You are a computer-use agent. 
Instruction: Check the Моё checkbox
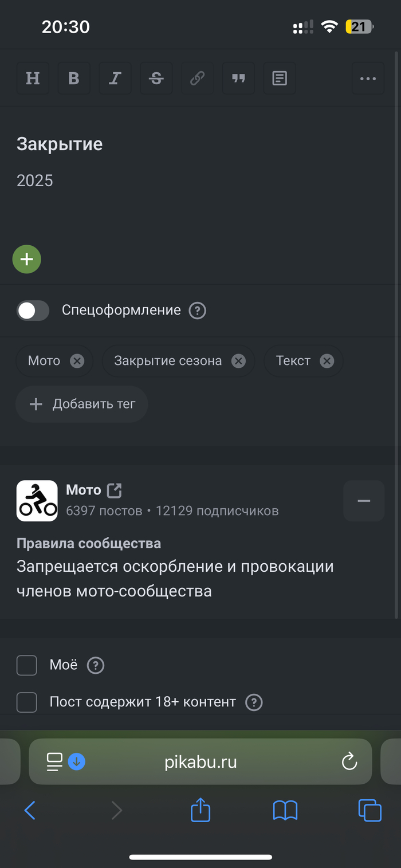(x=27, y=666)
